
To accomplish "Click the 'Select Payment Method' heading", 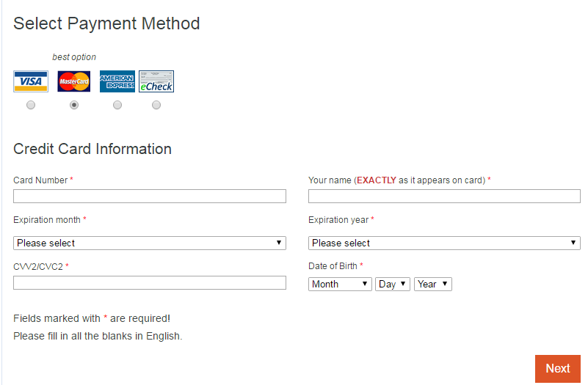I will pyautogui.click(x=106, y=23).
